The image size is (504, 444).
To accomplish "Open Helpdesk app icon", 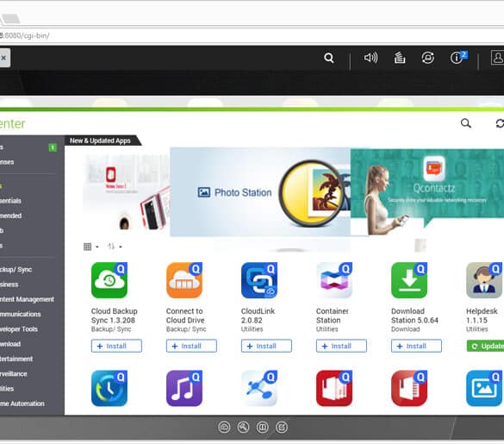I will click(x=484, y=280).
